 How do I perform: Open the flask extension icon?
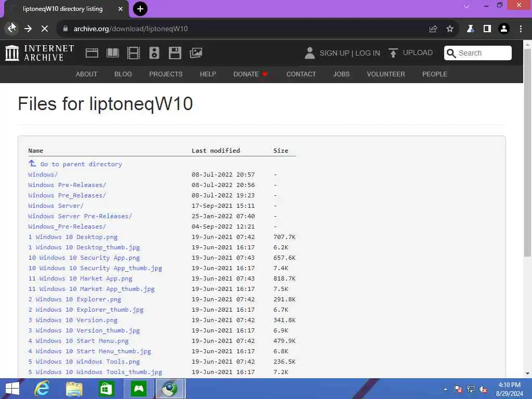[x=470, y=29]
